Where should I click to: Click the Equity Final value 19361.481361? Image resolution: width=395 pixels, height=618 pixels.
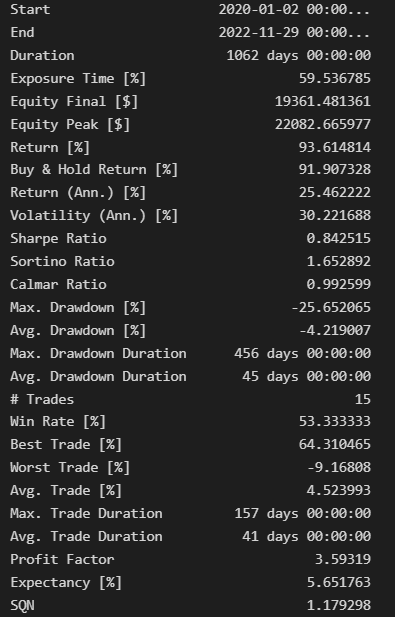point(322,101)
